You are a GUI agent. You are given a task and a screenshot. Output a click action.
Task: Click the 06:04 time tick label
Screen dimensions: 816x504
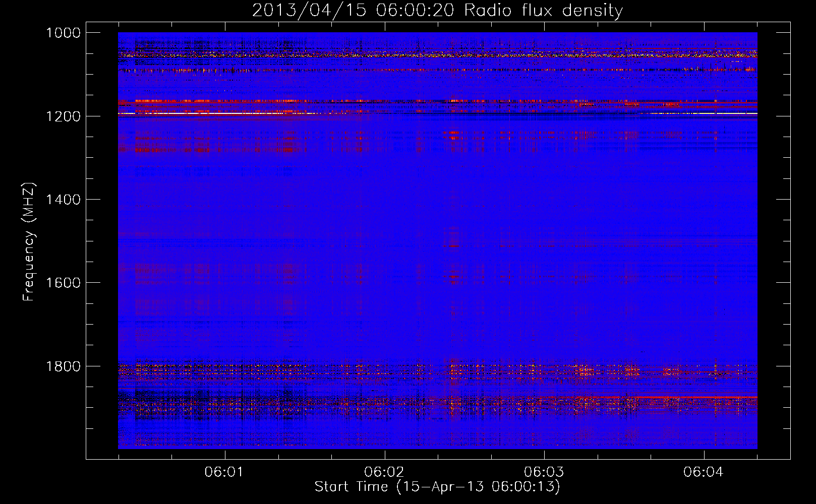(x=703, y=472)
